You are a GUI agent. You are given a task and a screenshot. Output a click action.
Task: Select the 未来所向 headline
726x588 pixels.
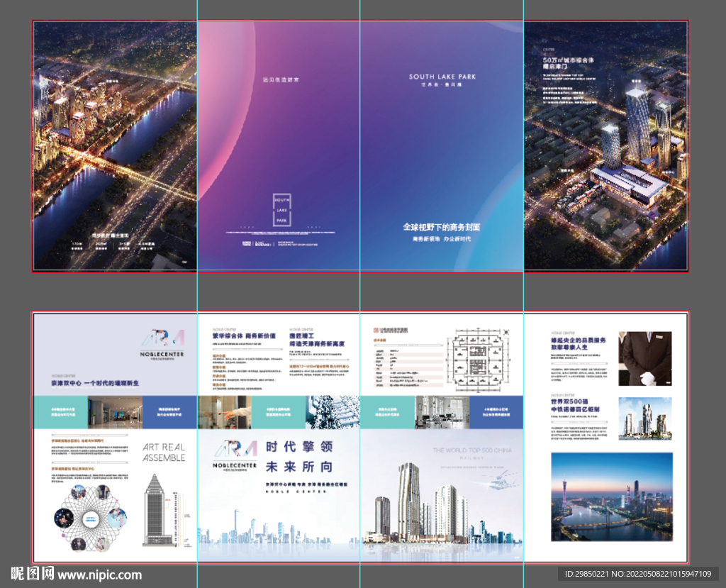coord(299,467)
